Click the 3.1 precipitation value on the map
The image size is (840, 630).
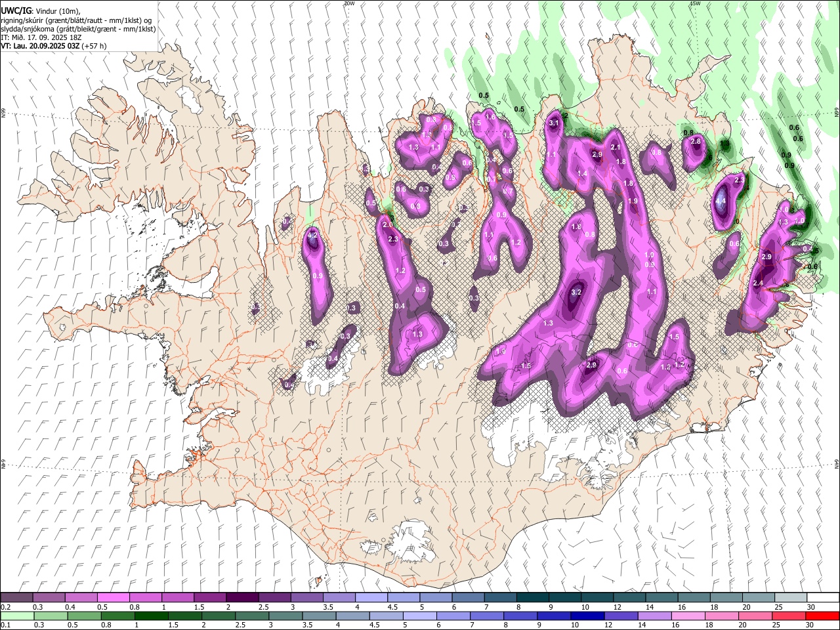[x=553, y=123]
